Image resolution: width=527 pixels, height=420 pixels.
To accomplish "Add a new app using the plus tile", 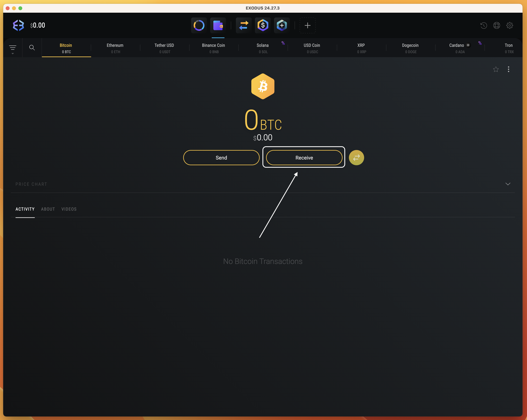I will click(x=307, y=25).
